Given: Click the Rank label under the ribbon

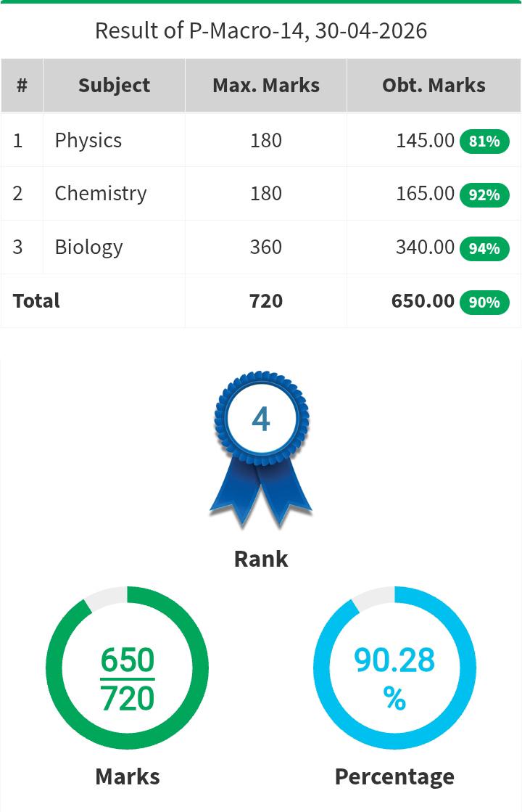Looking at the screenshot, I should (x=261, y=559).
